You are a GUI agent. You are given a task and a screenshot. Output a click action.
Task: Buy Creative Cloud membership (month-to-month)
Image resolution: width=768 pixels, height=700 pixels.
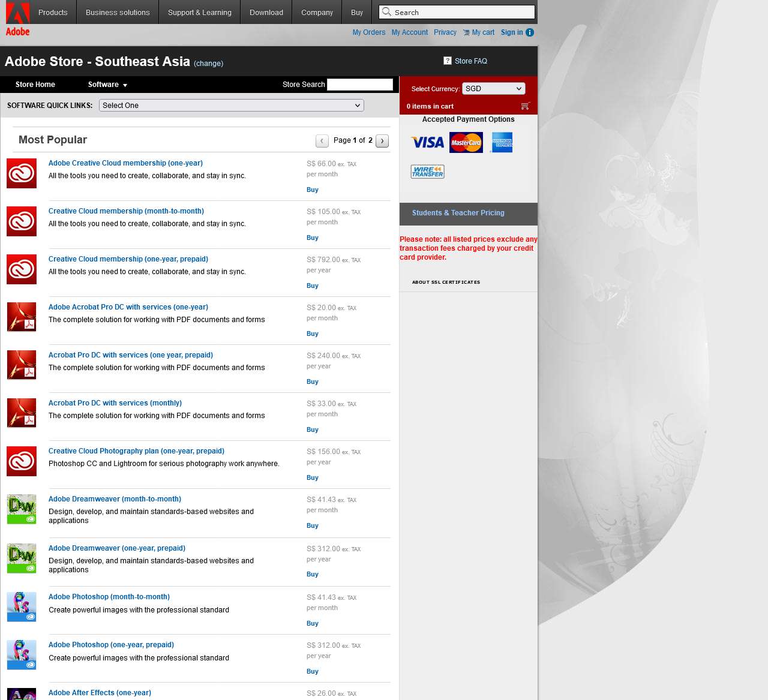(313, 238)
